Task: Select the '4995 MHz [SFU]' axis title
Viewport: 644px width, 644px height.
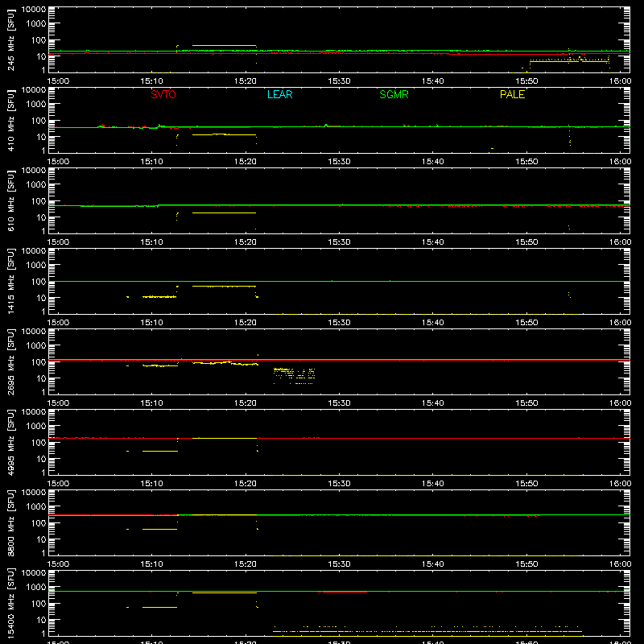Action: (10, 442)
